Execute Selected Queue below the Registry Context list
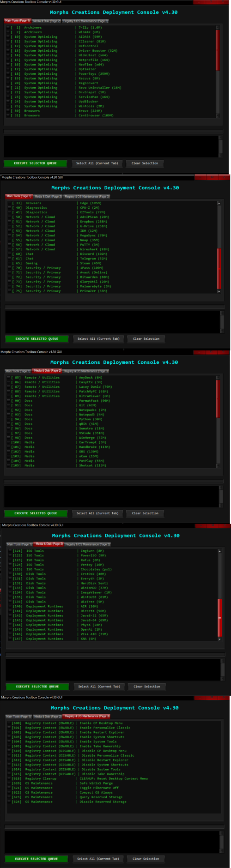Viewport: 231px width, 868px height. point(36,859)
